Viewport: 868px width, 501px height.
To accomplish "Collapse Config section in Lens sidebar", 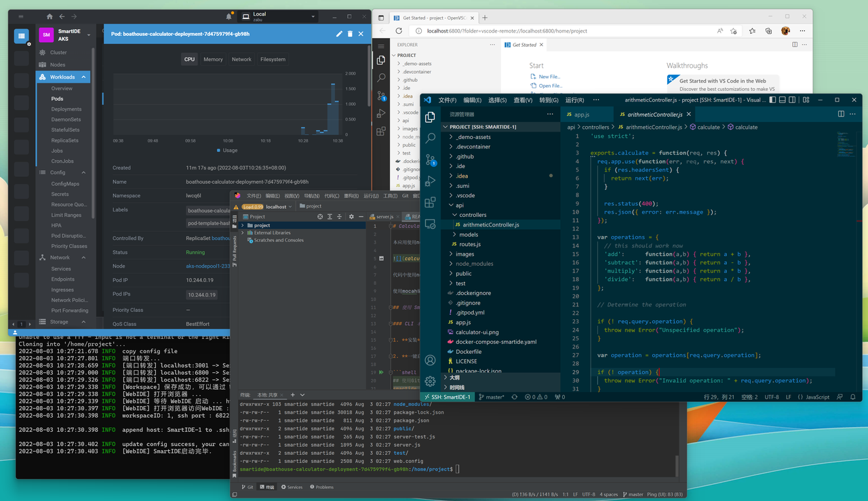I will pos(84,173).
